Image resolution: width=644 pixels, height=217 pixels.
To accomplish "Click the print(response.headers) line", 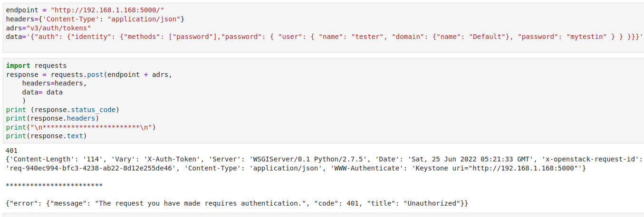I will pyautogui.click(x=52, y=118).
